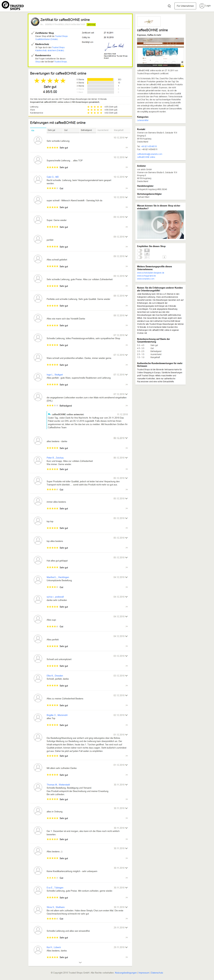This screenshot has height=980, width=214.
Task: Open the 'Datenschutz' footer link
Action: point(157,973)
